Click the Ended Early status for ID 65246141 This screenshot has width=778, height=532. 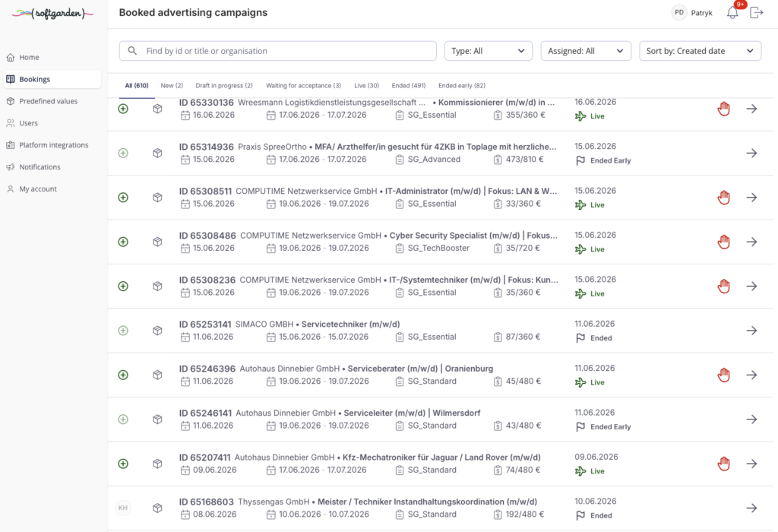[x=603, y=427]
